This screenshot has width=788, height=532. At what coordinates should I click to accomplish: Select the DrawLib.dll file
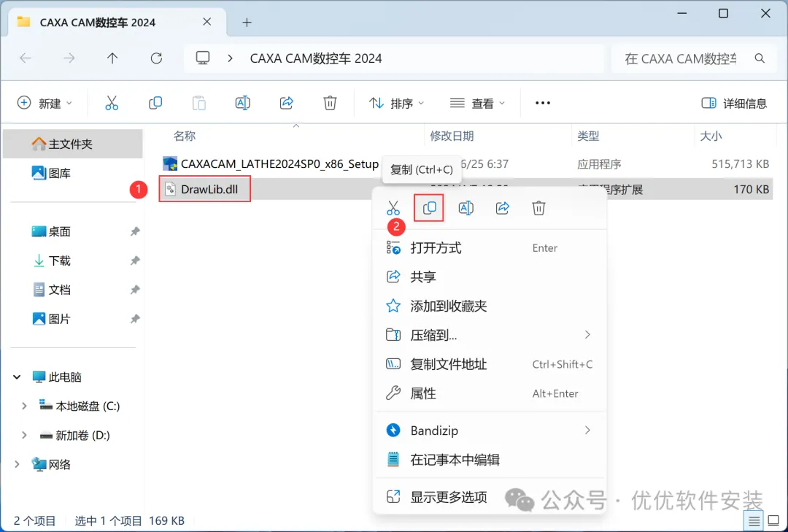204,189
